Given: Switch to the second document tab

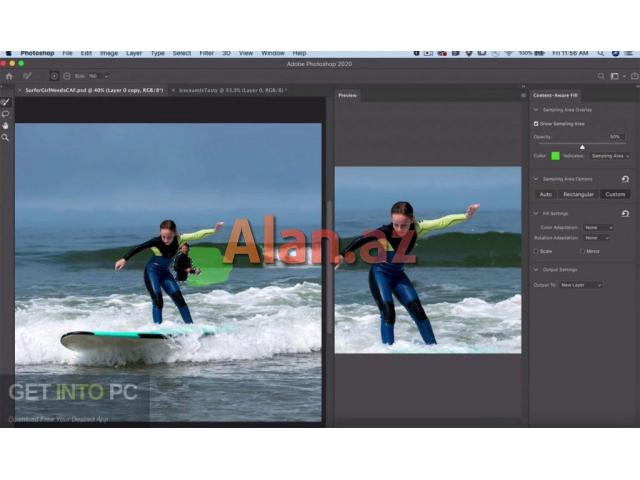Looking at the screenshot, I should tap(233, 90).
